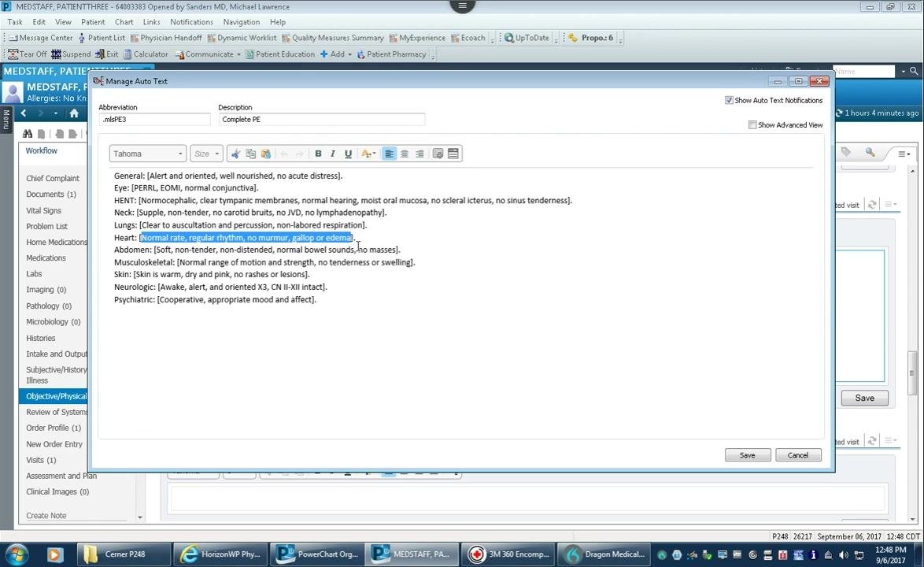Expand the font color dropdown arrow
924x567 pixels.
pyautogui.click(x=374, y=154)
